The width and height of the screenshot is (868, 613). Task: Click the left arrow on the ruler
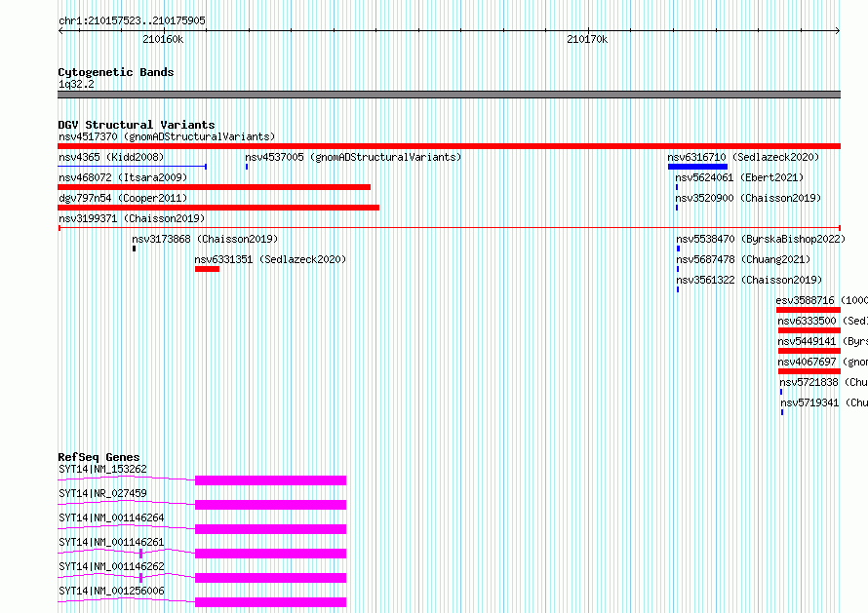[x=60, y=30]
